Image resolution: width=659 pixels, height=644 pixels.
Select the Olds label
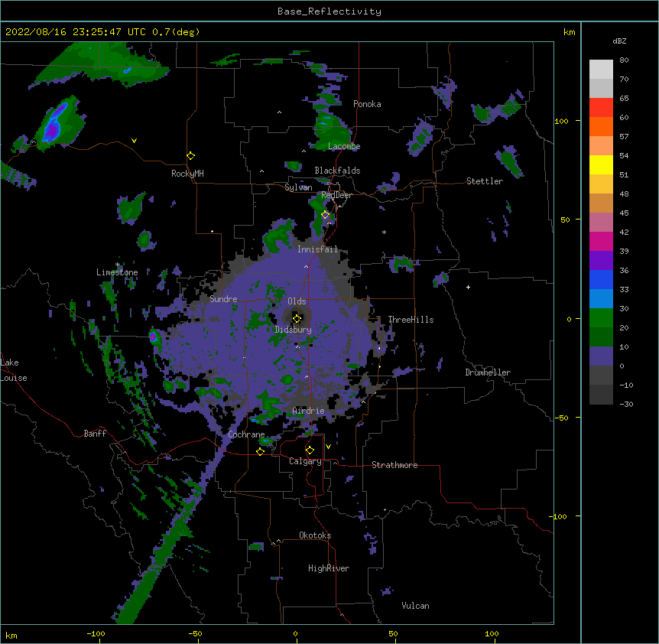297,301
